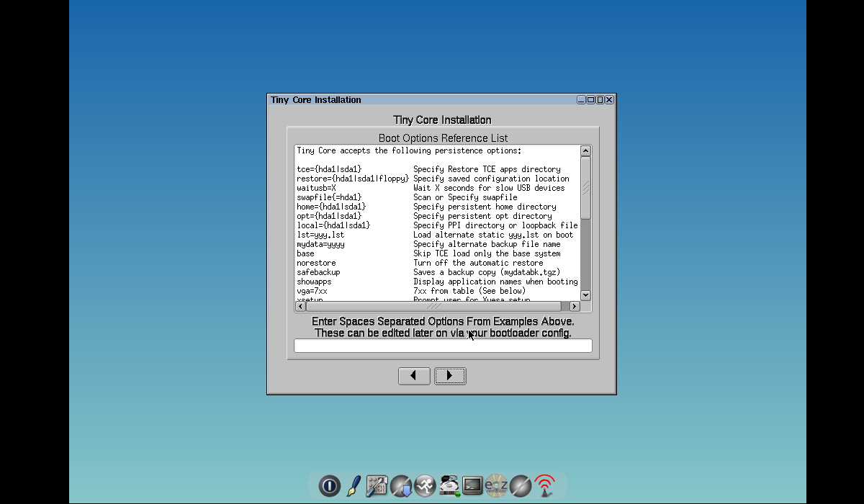
Task: Click the horizontal scrollbar thumb under the list
Action: (433, 307)
